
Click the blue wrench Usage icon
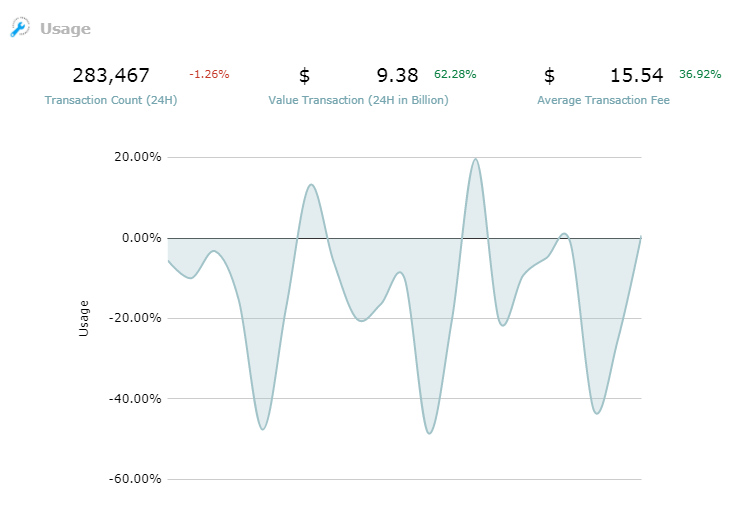20,27
